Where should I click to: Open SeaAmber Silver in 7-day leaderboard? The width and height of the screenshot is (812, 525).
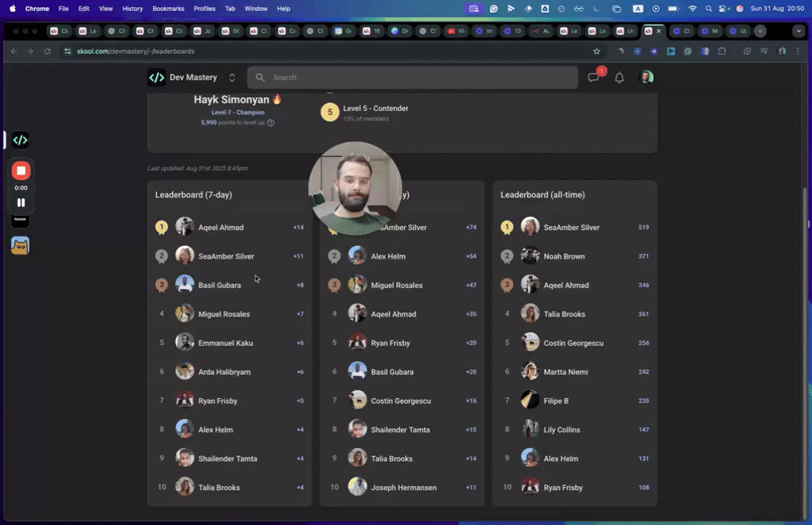coord(226,256)
